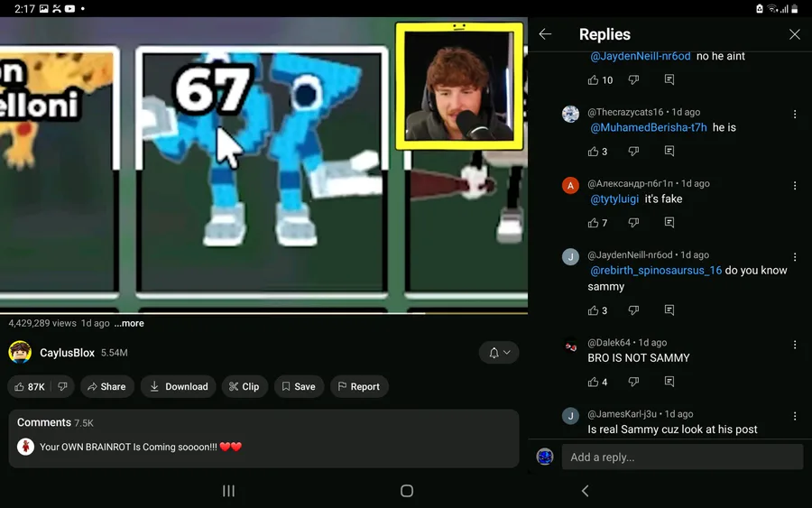The width and height of the screenshot is (812, 508).
Task: Open Android recent apps button
Action: (x=228, y=491)
